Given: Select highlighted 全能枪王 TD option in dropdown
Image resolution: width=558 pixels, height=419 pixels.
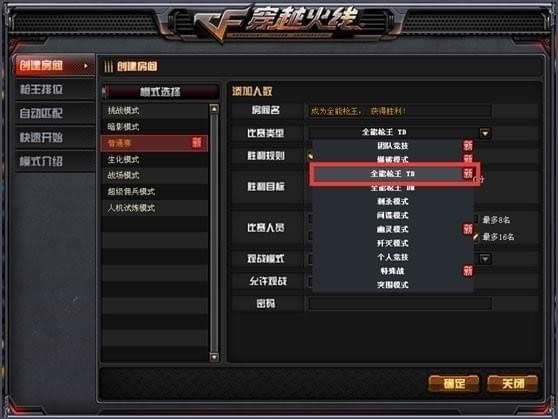Looking at the screenshot, I should pyautogui.click(x=394, y=174).
